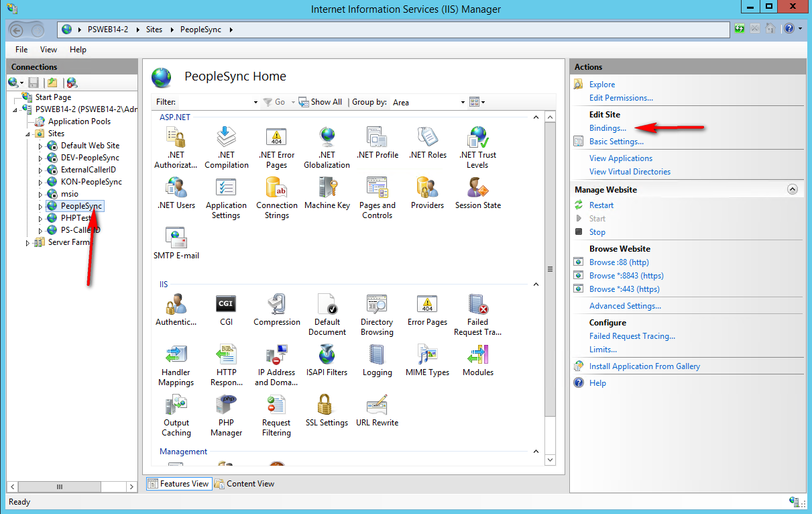Open the Logging feature
This screenshot has width=812, height=514.
(x=378, y=360)
